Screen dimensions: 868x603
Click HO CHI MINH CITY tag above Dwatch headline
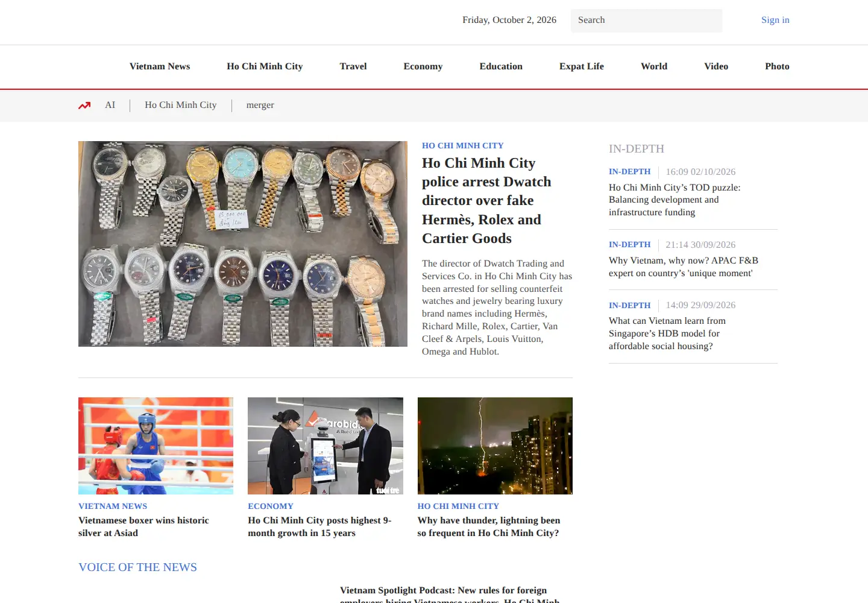(x=463, y=146)
